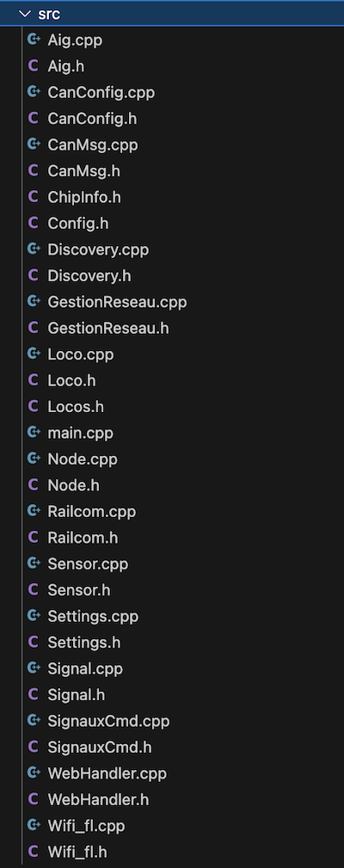Select the Node.h file
This screenshot has width=344, height=868.
[172, 485]
